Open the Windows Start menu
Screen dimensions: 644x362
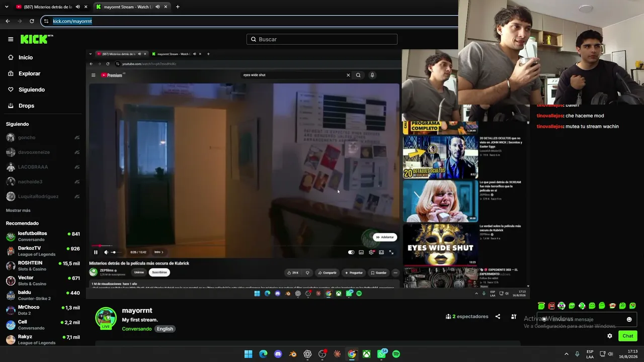click(248, 354)
